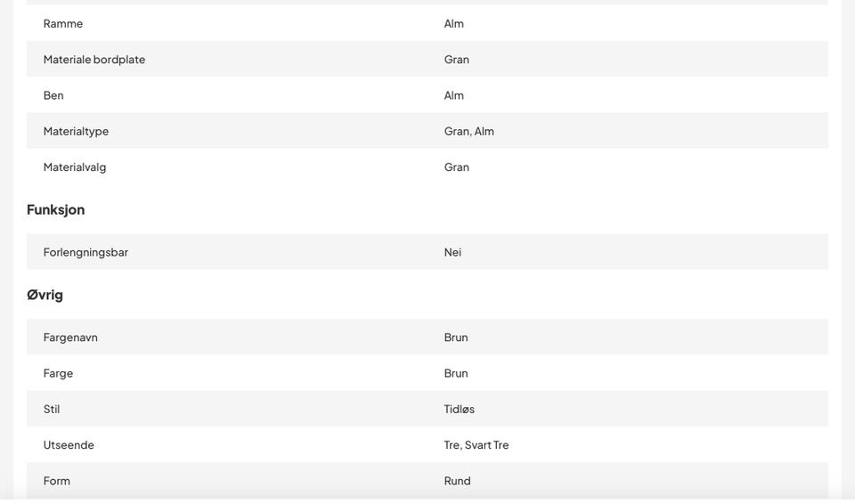Click the Forlengningsbar row label
This screenshot has width=855, height=504.
[x=85, y=253]
